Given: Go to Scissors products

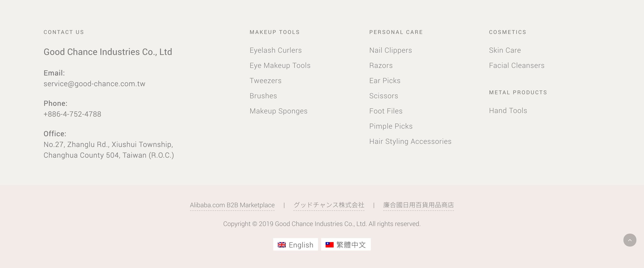Looking at the screenshot, I should click(383, 96).
